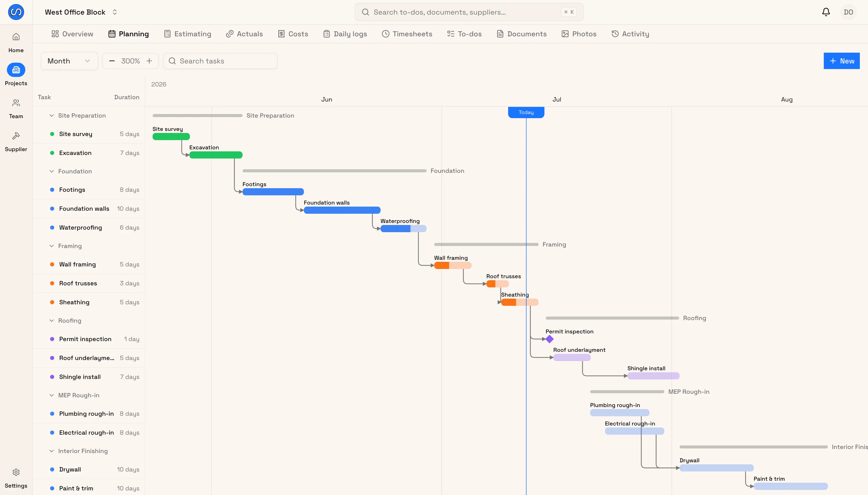Click the New button
The width and height of the screenshot is (868, 495).
coord(841,61)
